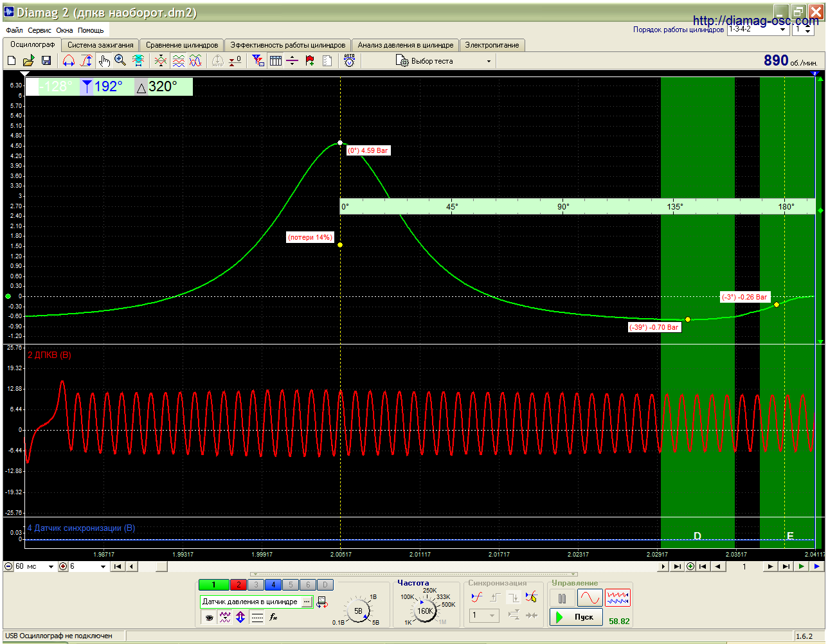Click the green-red crossed waveforms toolbar icon

161,60
